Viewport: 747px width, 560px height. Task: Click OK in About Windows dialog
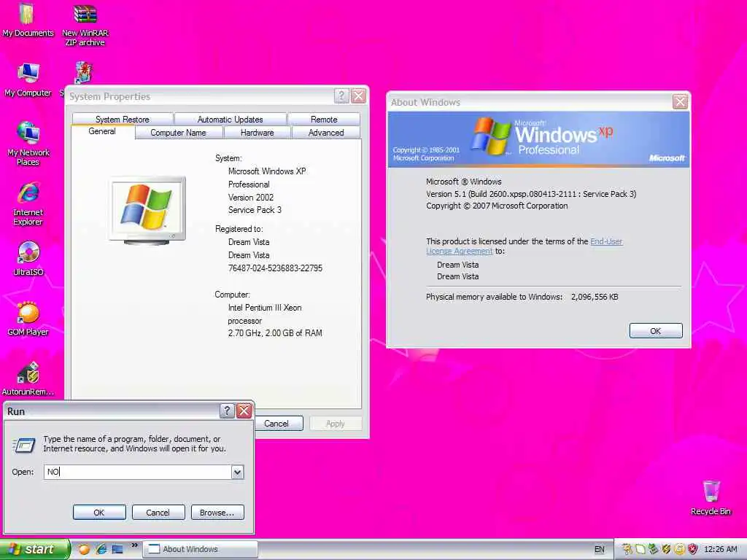[x=656, y=330]
